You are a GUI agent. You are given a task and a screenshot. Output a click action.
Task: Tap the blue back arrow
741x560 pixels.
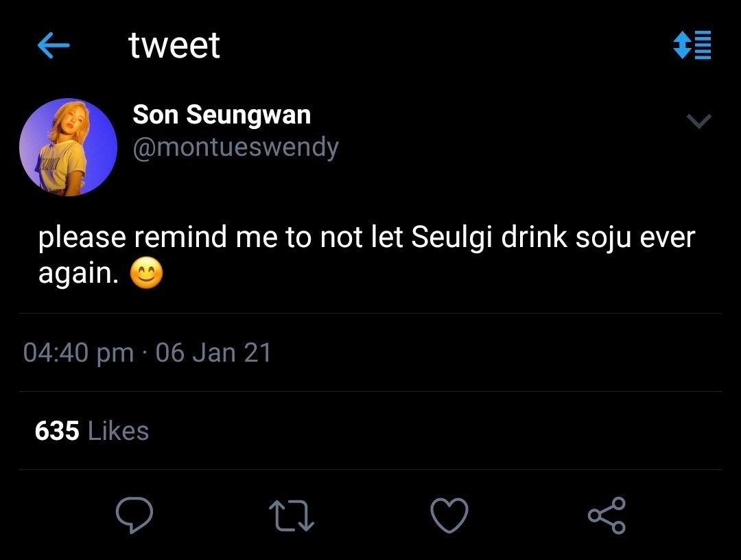54,45
